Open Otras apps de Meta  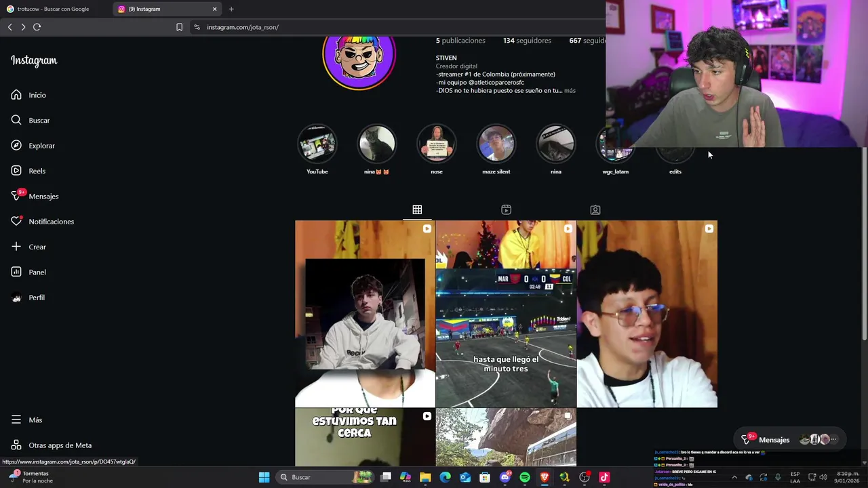[52, 445]
